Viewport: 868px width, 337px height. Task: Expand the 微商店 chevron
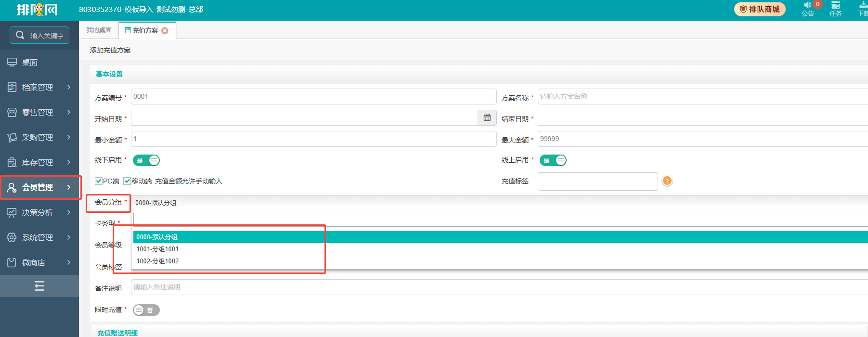tap(69, 262)
